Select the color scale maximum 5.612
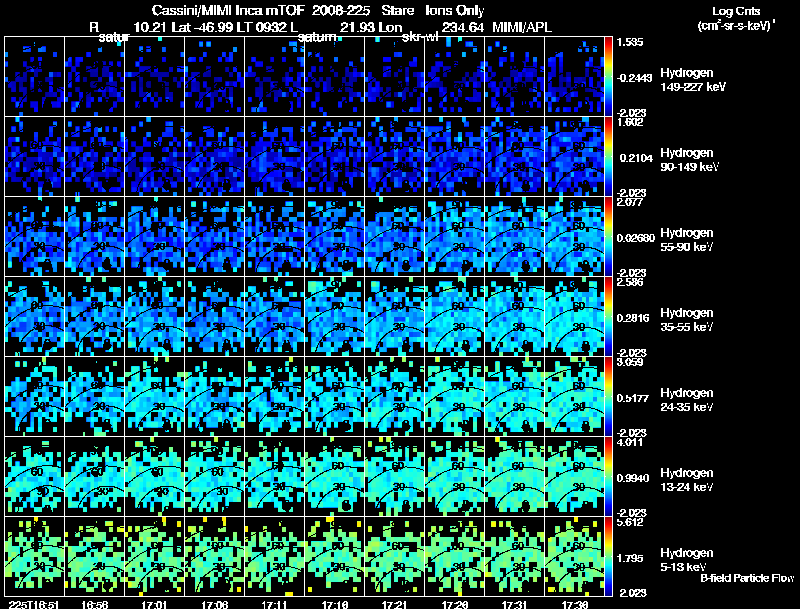 [630, 523]
